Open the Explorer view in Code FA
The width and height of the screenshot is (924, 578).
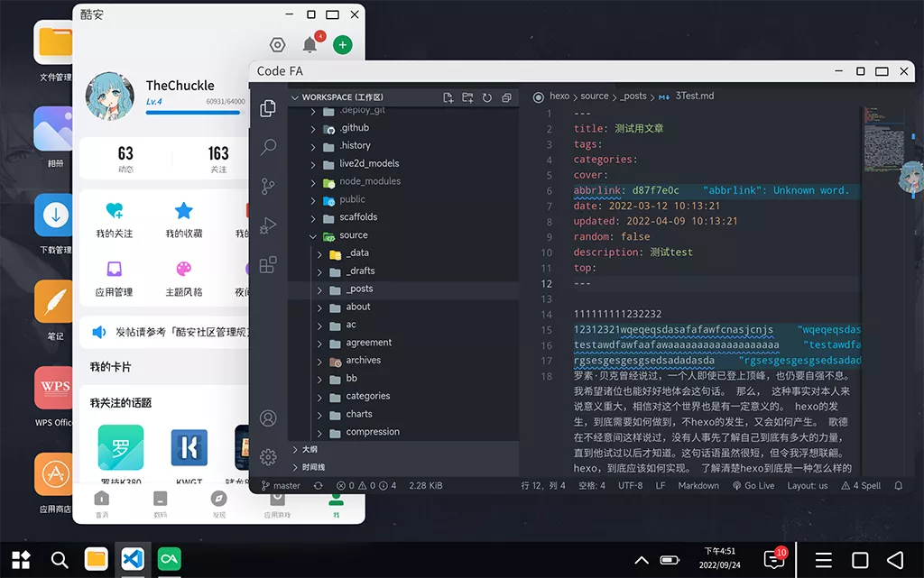point(268,108)
